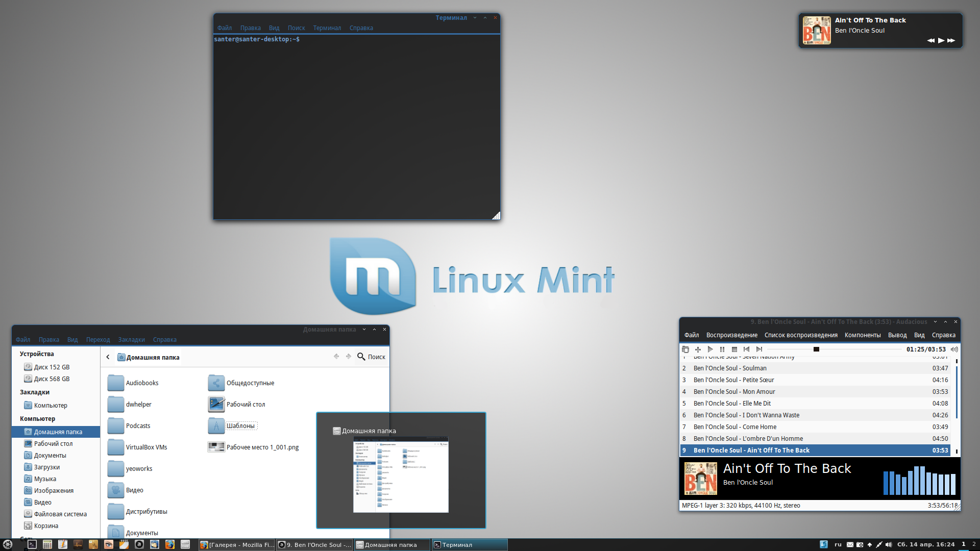980x551 pixels.
Task: Jump to previous track in Audacious
Action: click(x=747, y=349)
